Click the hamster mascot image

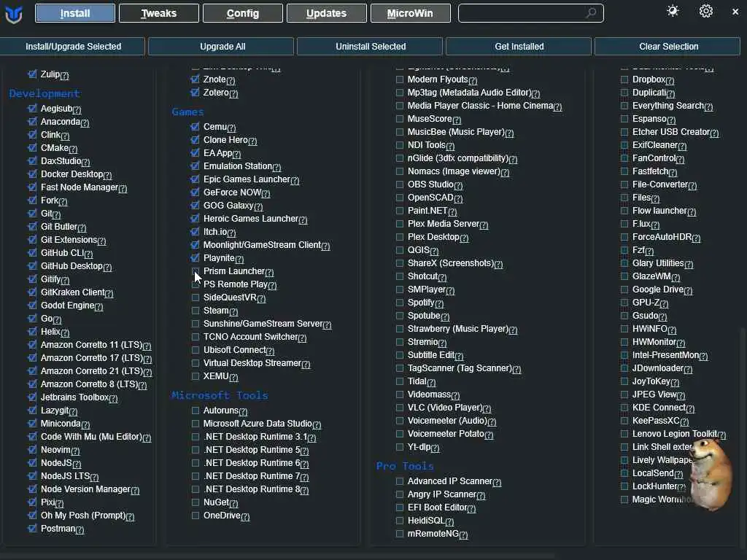(x=711, y=475)
